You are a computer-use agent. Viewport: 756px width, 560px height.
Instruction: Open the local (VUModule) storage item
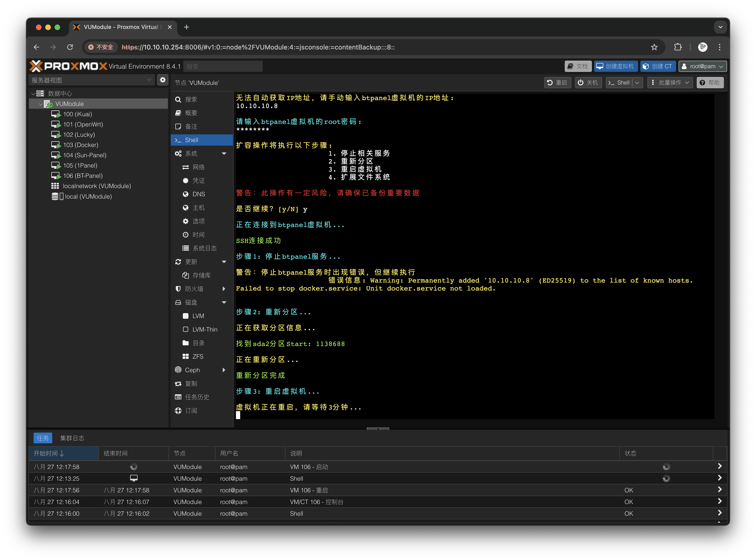pyautogui.click(x=88, y=196)
